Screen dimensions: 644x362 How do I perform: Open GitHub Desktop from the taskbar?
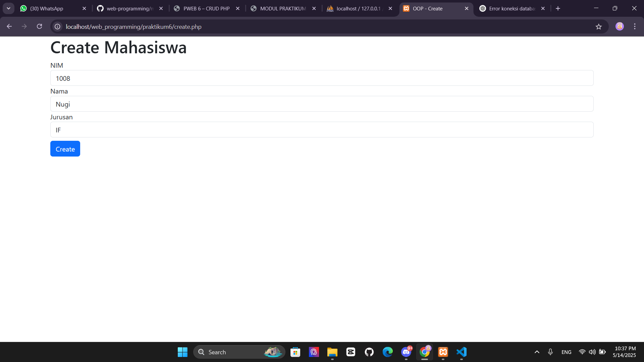click(369, 352)
